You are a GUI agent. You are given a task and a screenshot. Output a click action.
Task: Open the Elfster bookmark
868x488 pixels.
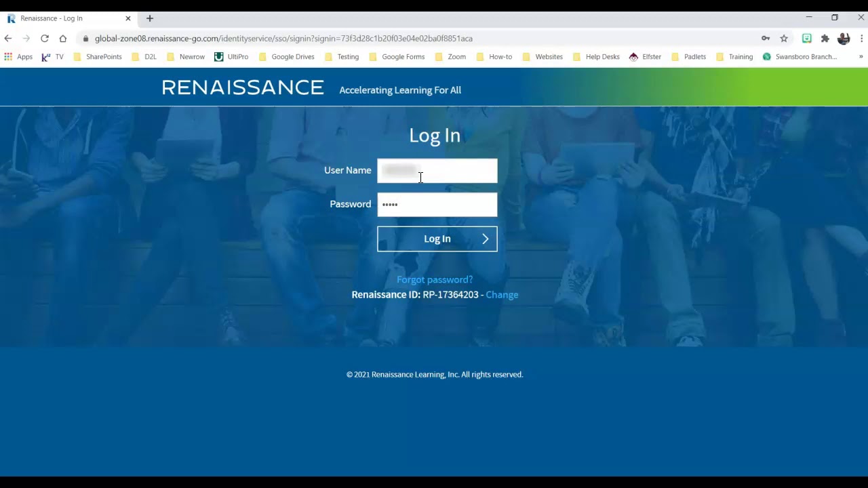point(645,57)
